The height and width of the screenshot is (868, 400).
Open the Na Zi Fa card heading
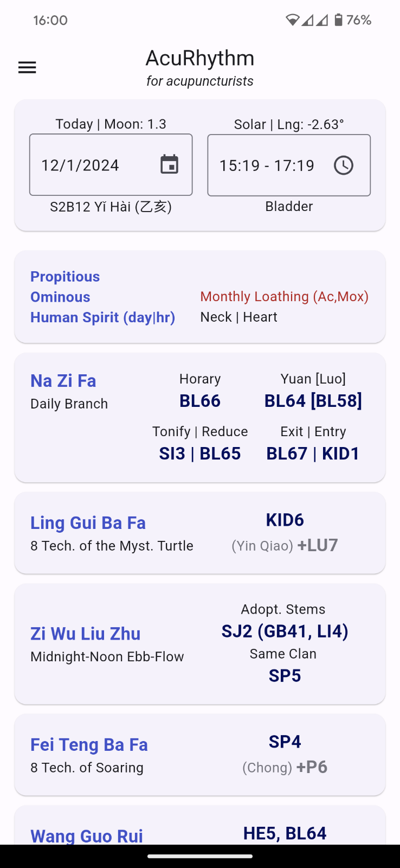click(x=63, y=381)
